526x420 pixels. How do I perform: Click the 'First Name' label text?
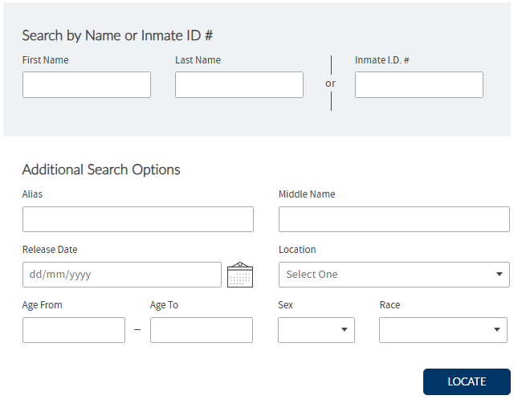(x=46, y=60)
